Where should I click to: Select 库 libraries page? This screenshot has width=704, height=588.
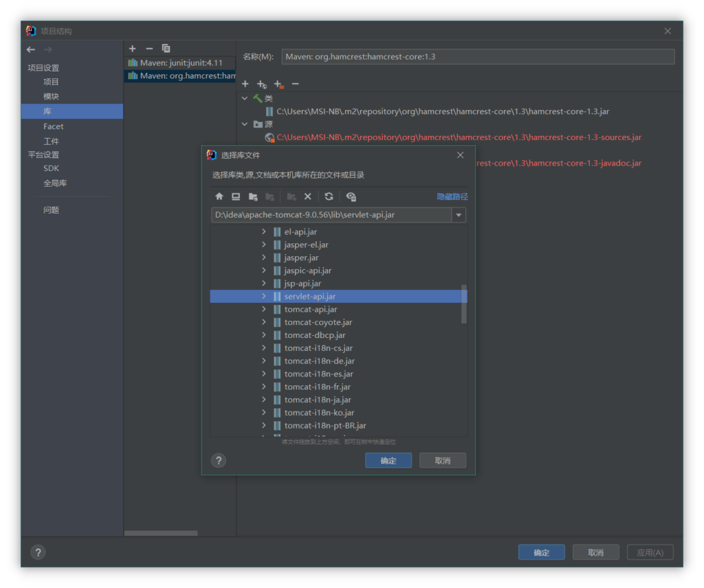click(71, 111)
